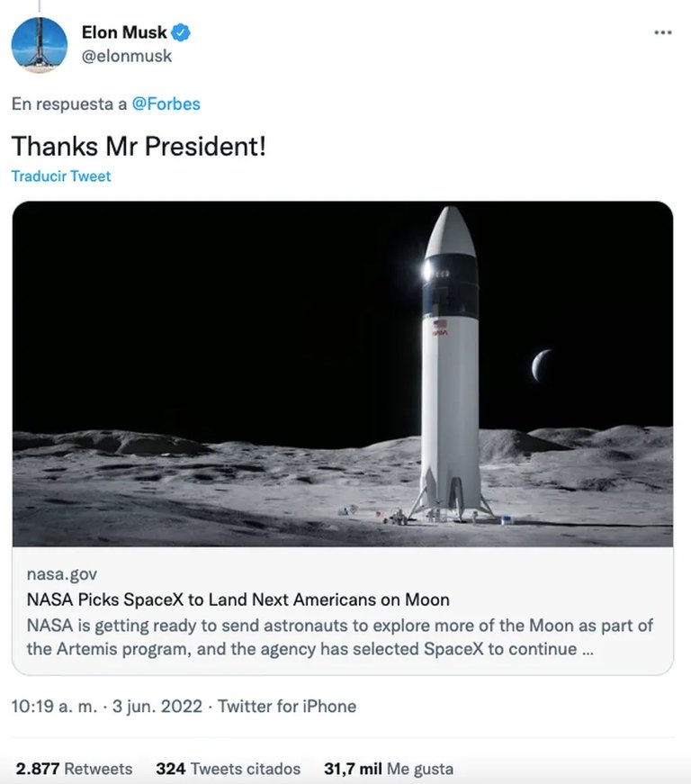Click Traducir Tweet to translate
This screenshot has height=784, width=691.
(61, 176)
